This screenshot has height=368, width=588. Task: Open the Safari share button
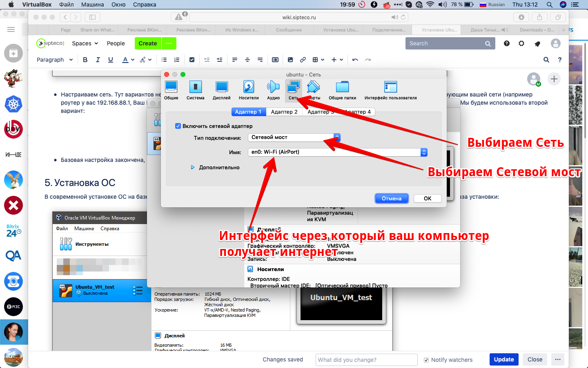(539, 17)
